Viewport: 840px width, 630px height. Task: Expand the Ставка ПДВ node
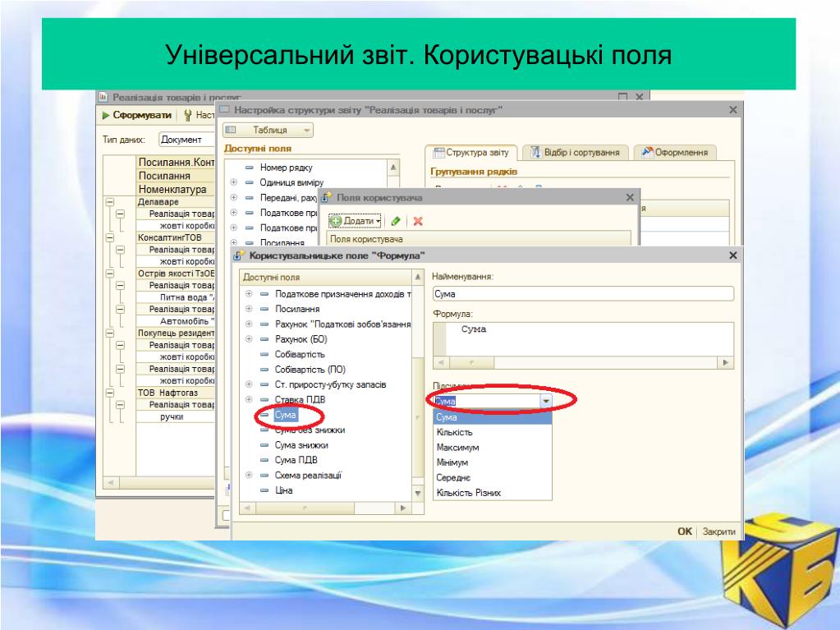click(249, 400)
